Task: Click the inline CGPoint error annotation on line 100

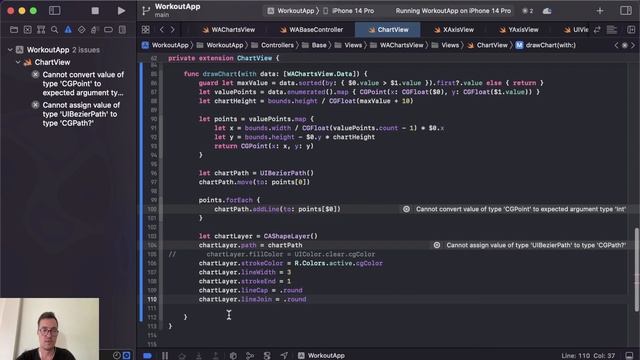Action: coord(520,209)
